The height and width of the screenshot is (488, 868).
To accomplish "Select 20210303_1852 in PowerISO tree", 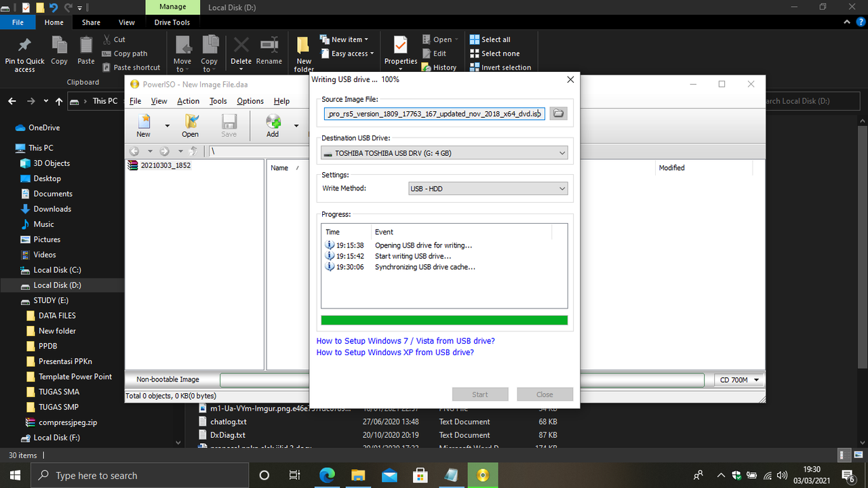I will click(x=159, y=165).
